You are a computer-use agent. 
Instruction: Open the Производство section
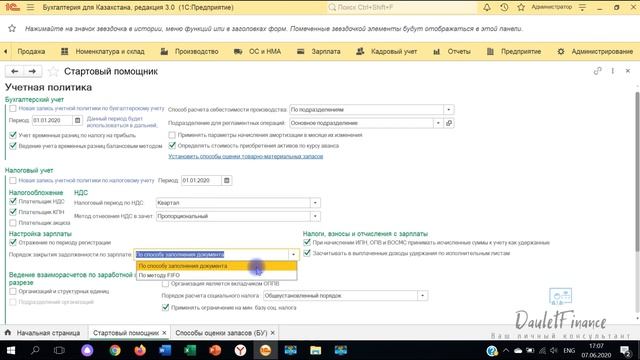click(x=189, y=51)
